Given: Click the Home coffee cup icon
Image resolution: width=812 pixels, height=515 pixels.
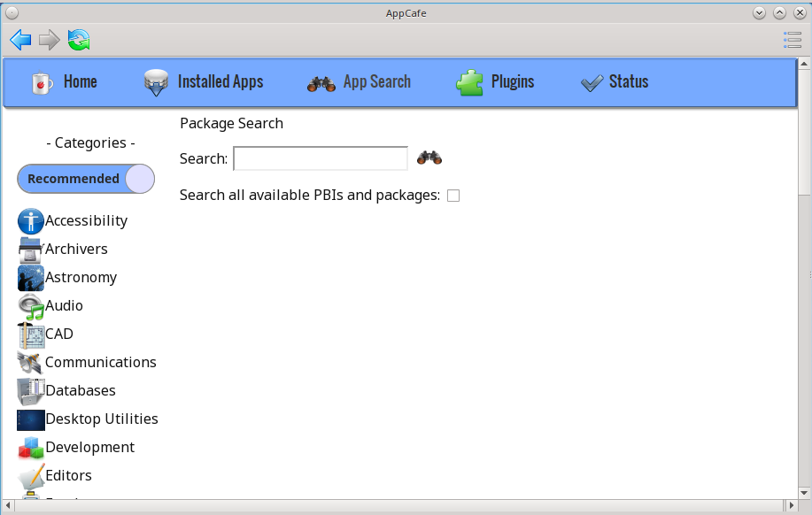Looking at the screenshot, I should (42, 82).
